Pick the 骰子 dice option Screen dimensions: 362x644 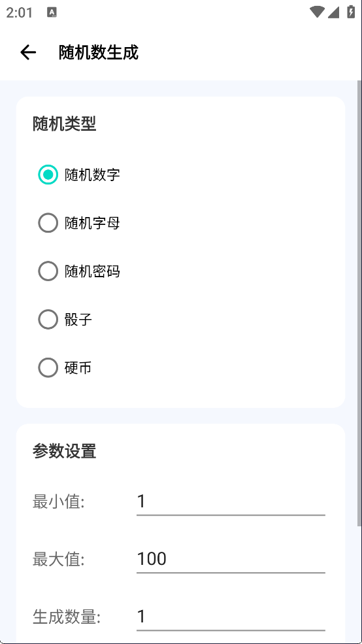[x=65, y=319]
